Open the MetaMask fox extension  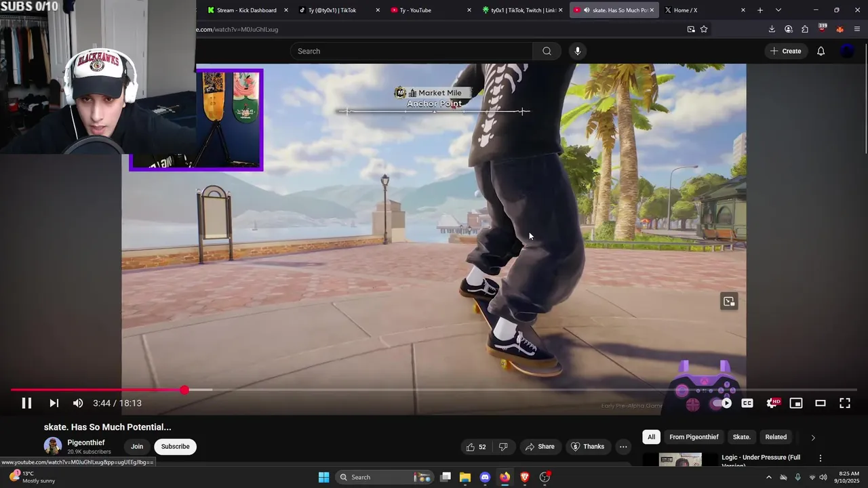[840, 29]
